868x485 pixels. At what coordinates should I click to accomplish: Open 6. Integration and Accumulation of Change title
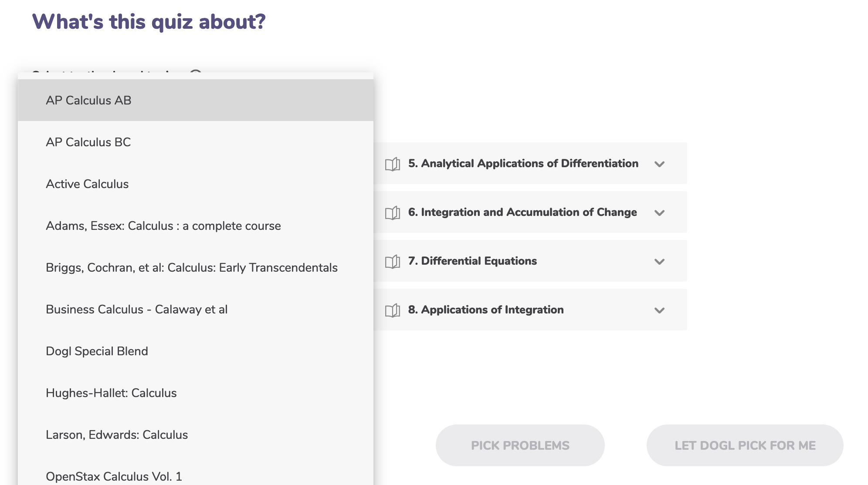tap(522, 212)
